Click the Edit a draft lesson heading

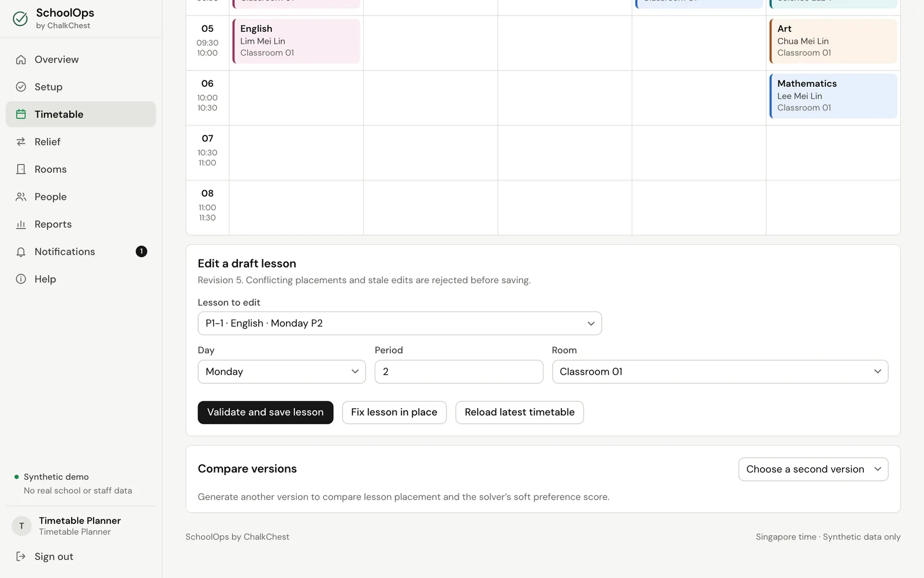[x=247, y=264]
